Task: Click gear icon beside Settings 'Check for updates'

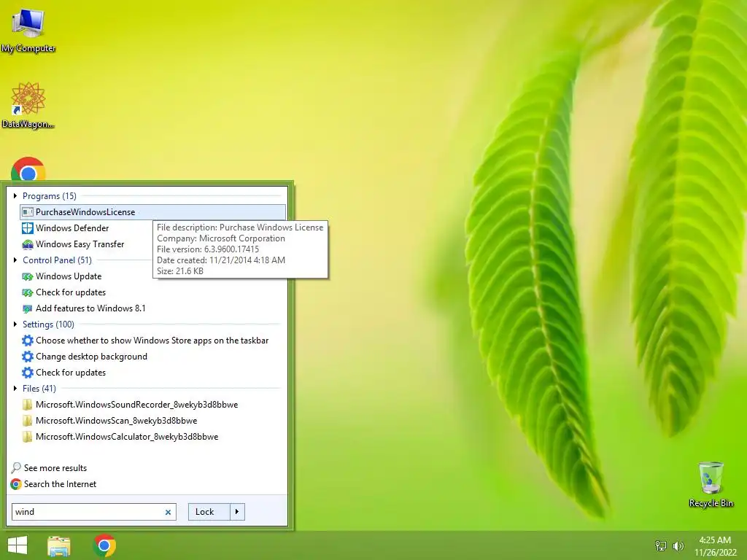Action: tap(28, 373)
